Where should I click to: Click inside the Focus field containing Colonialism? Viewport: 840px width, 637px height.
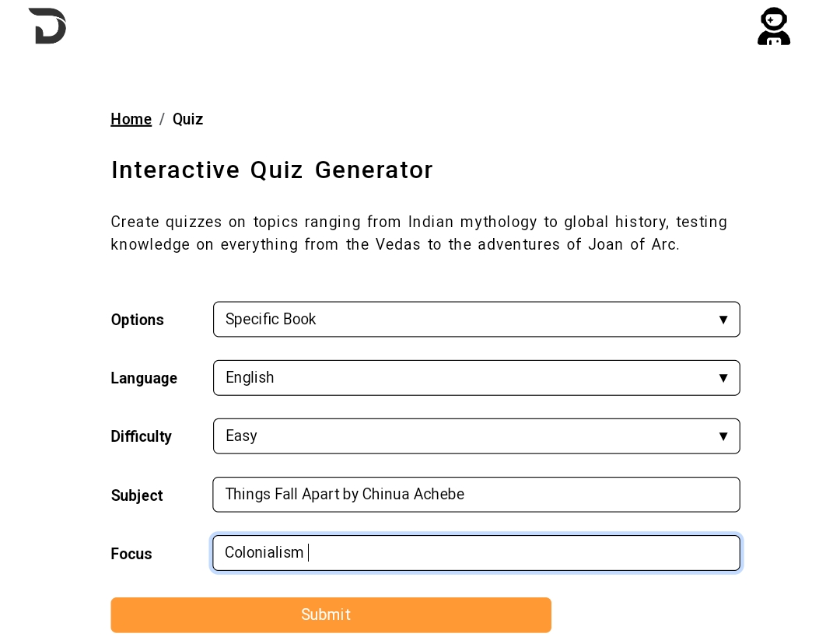[x=476, y=553]
